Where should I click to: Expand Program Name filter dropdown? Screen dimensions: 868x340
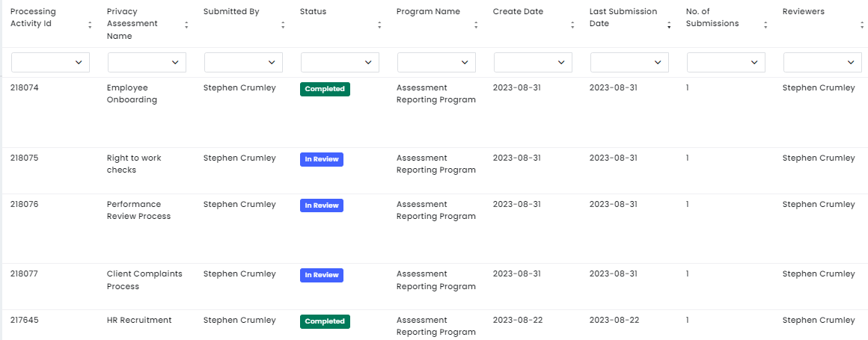click(x=436, y=63)
